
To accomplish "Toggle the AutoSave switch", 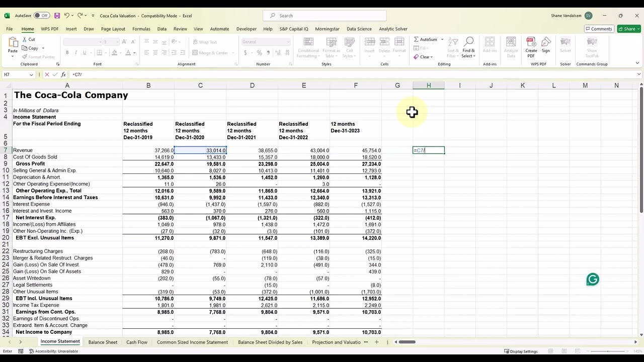I will point(41,16).
